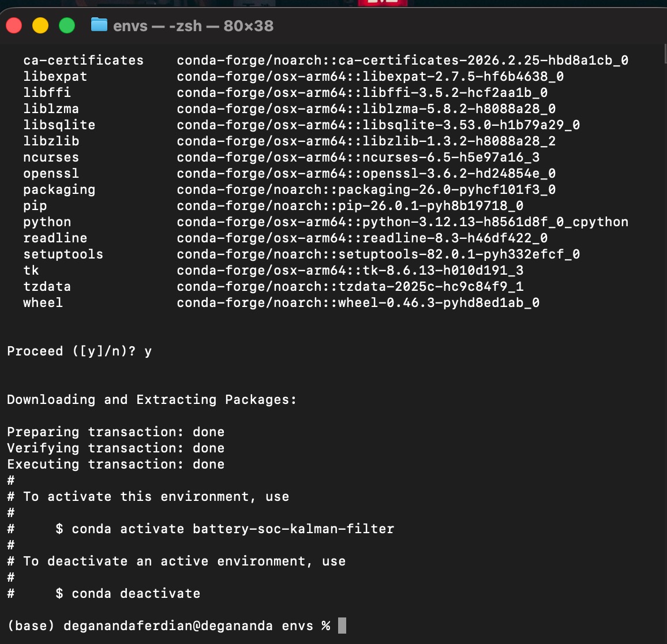Click the 'Proceed ([y]/n)? y' line

[79, 351]
